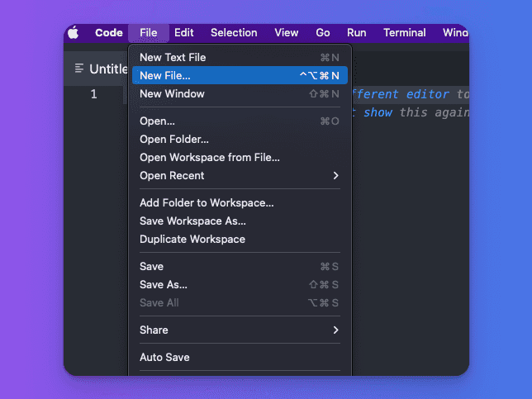Viewport: 532px width, 399px height.
Task: Click line number 1 in the gutter
Action: point(93,94)
